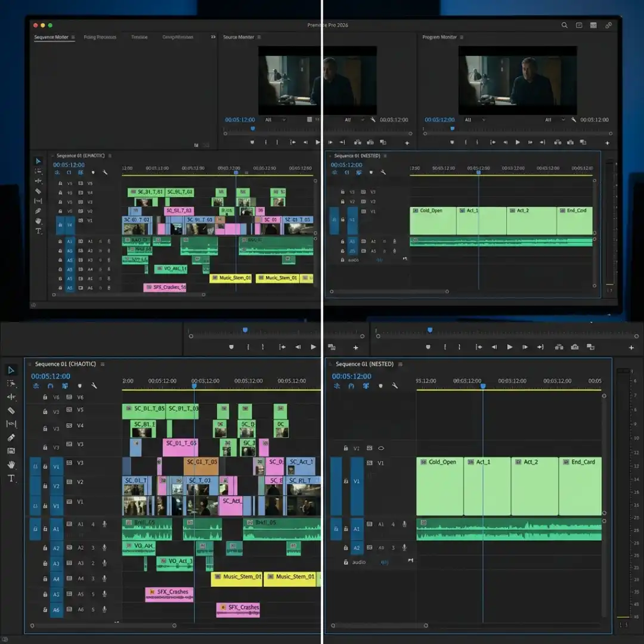This screenshot has width=644, height=644.
Task: Select the Source Monitor tab
Action: pyautogui.click(x=238, y=37)
